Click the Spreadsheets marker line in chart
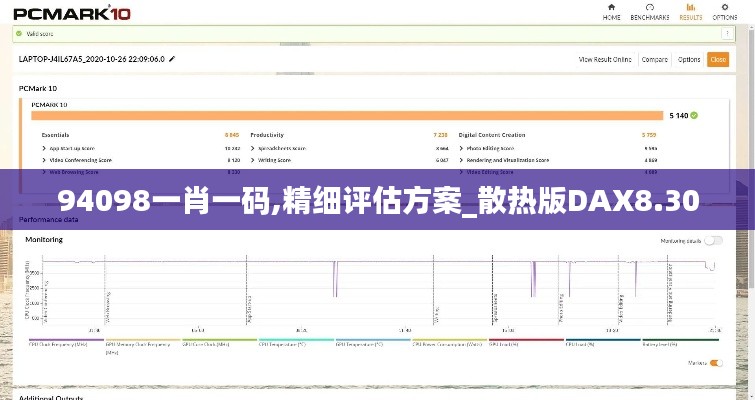755x400 pixels. (x=492, y=289)
